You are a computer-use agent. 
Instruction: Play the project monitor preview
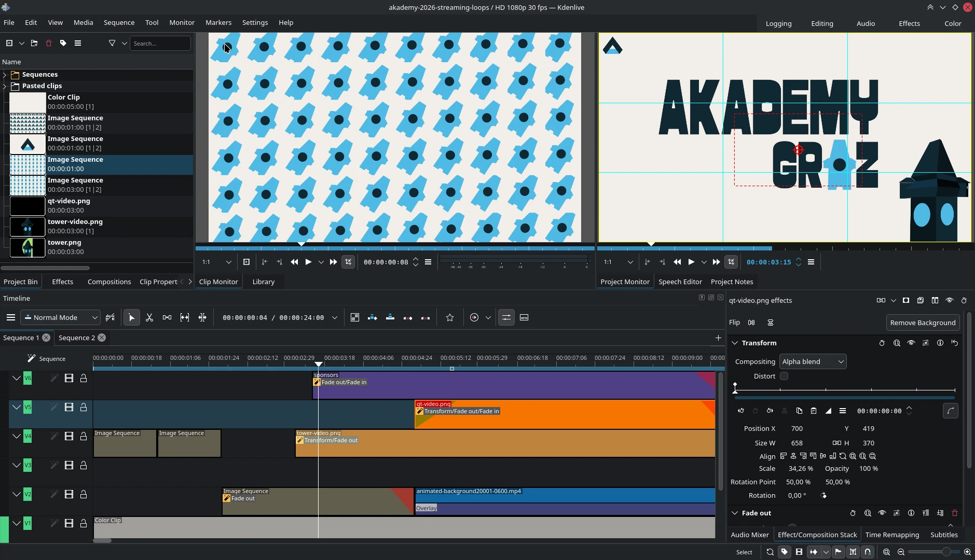[691, 262]
